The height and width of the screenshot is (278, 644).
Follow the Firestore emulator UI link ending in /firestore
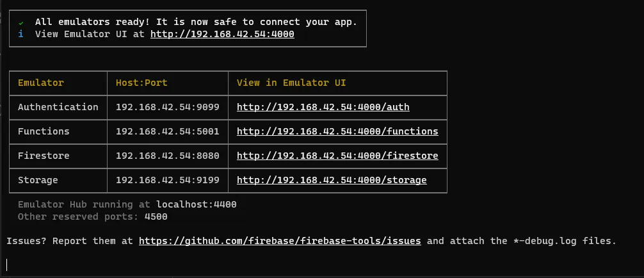[337, 156]
